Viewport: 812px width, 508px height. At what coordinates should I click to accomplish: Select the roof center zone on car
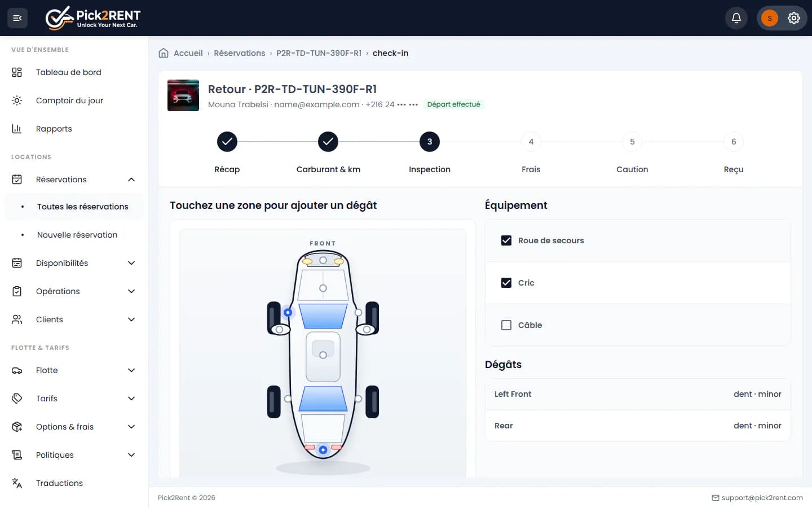coord(323,355)
